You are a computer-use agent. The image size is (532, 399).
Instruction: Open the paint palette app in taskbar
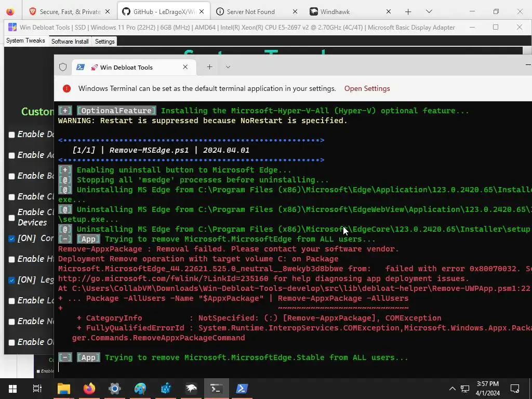[140, 389]
